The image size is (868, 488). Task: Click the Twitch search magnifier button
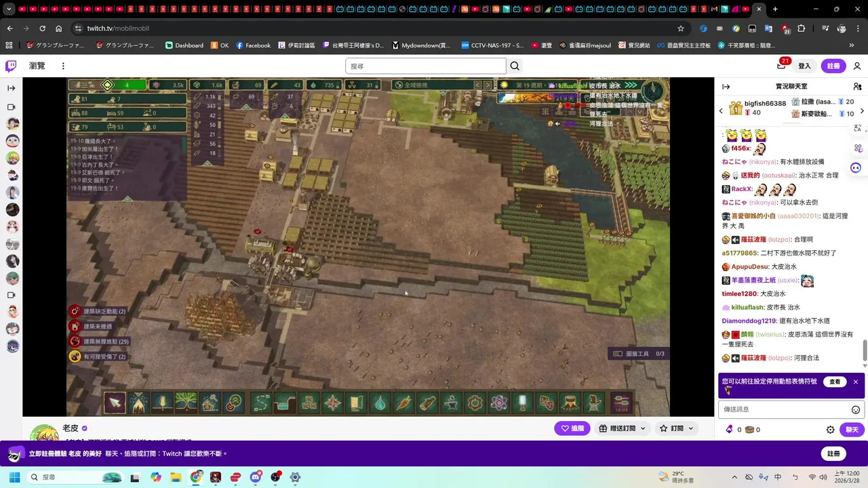515,66
